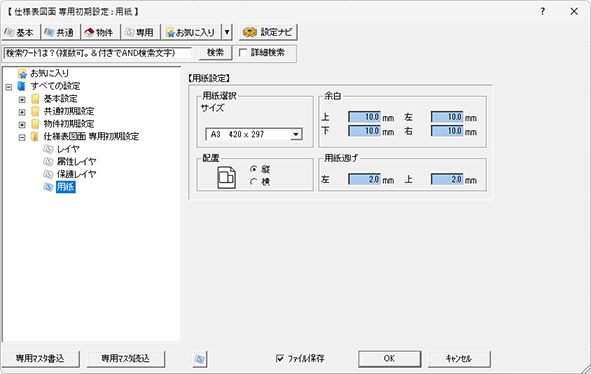
Task: Uncheck the ファイル保存 checkbox
Action: click(x=280, y=359)
